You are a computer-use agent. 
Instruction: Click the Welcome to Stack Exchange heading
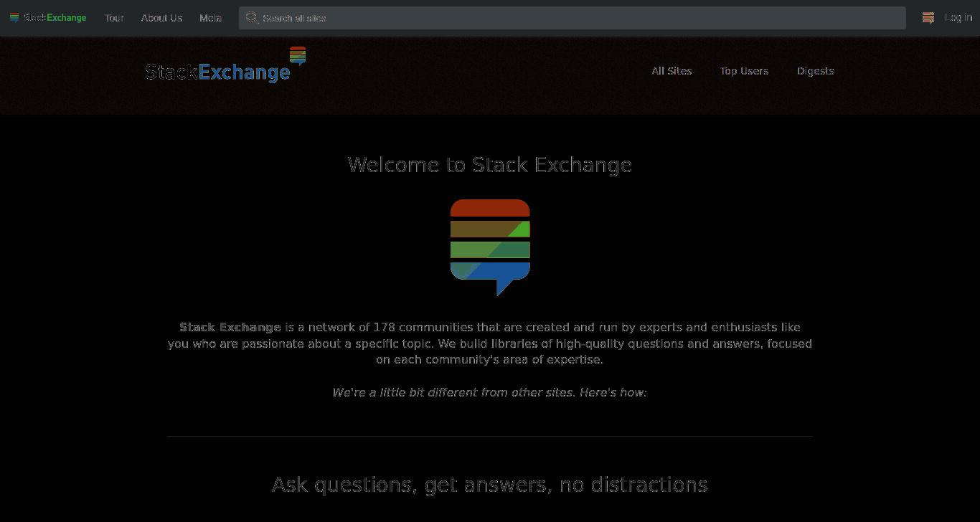point(490,165)
